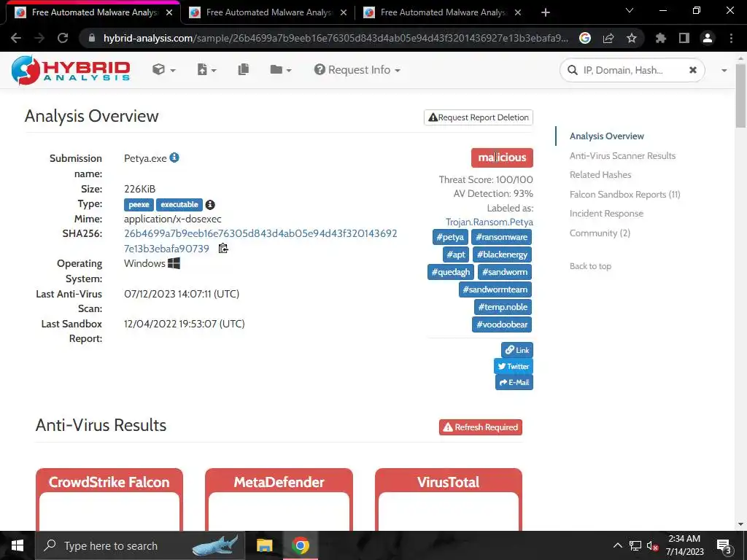Click info icon beside executable tag
The width and height of the screenshot is (747, 560).
coord(210,205)
